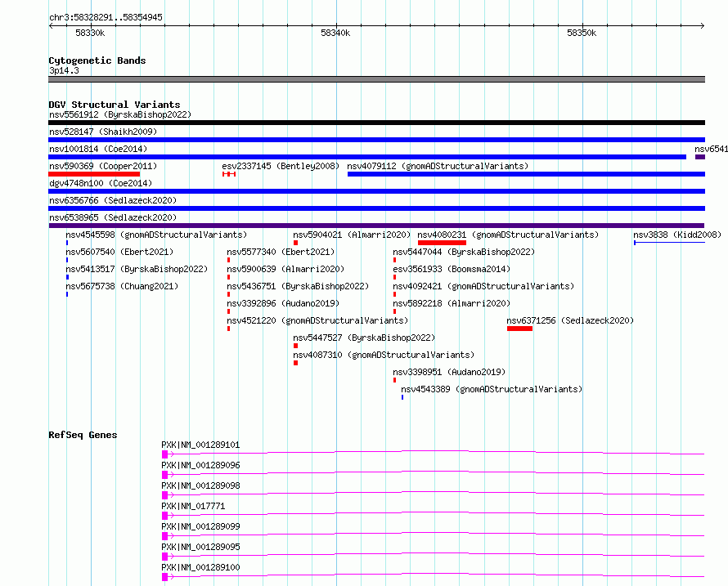Image resolution: width=728 pixels, height=586 pixels.
Task: Click the chr3:58328291..58354945 region coordinates
Action: (x=106, y=17)
